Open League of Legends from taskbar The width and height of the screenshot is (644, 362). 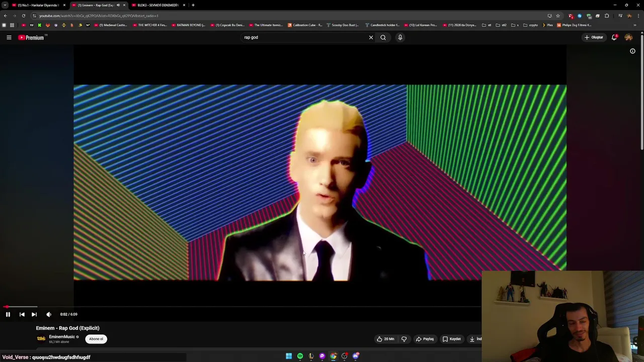pos(311,356)
